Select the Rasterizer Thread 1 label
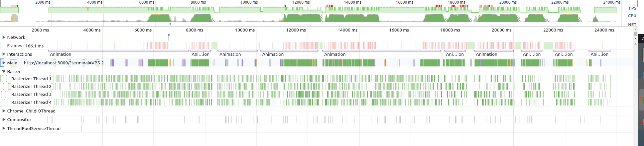The height and width of the screenshot is (146, 644). pyautogui.click(x=31, y=79)
